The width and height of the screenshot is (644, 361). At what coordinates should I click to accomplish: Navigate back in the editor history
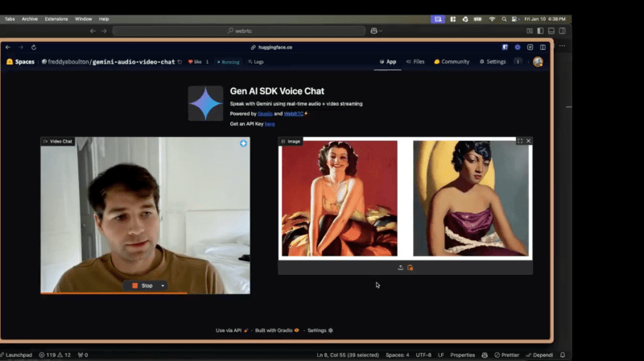pyautogui.click(x=93, y=31)
